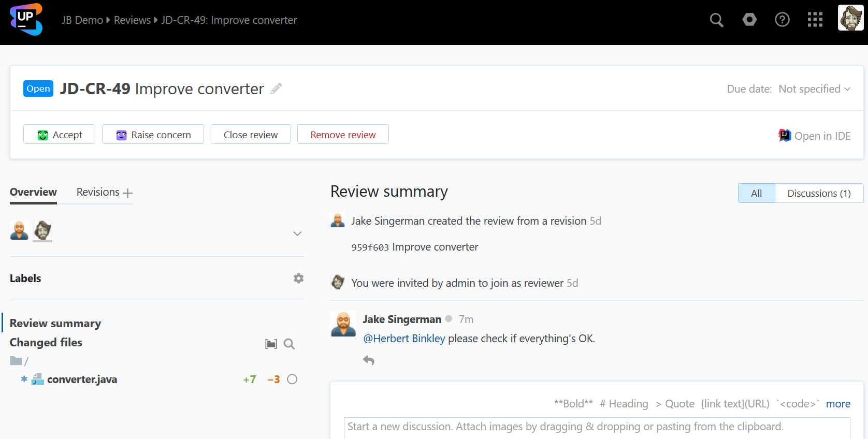Click the Upsource logo icon
The height and width of the screenshot is (439, 868).
pyautogui.click(x=26, y=20)
